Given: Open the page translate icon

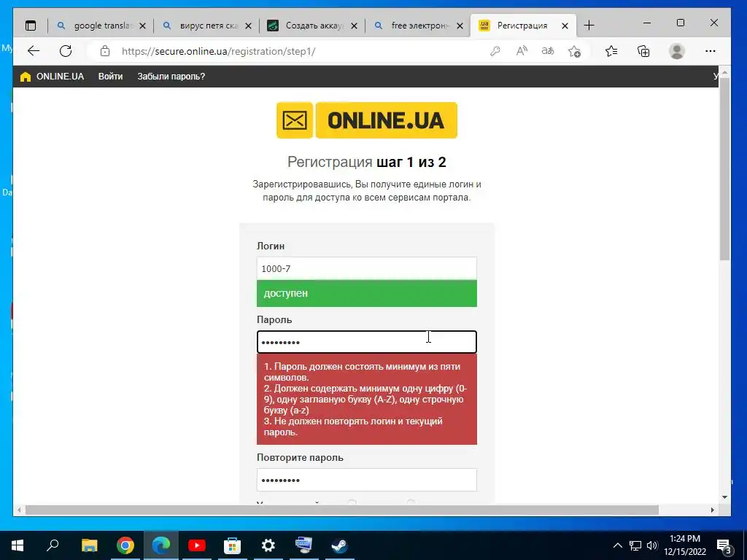Looking at the screenshot, I should (548, 51).
